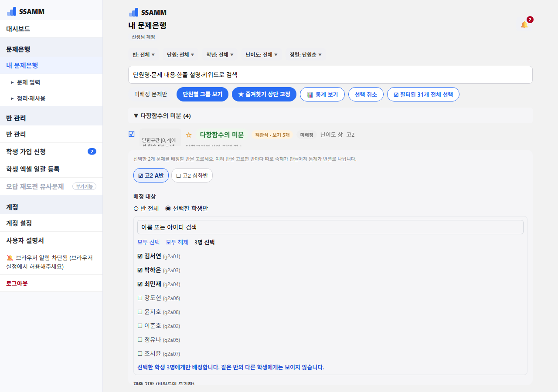Screen dimensions: 558x392
Task: Click the muted bell browser notification notice
Action: coord(51,262)
